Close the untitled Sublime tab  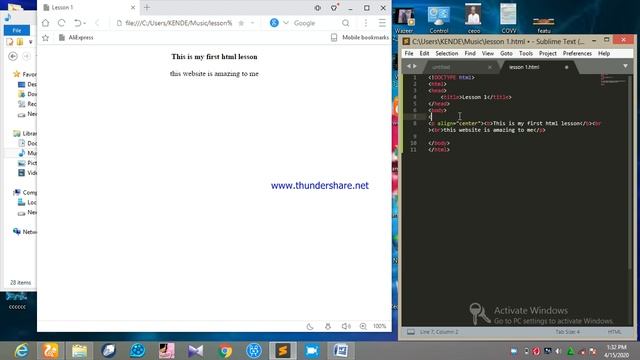point(490,67)
